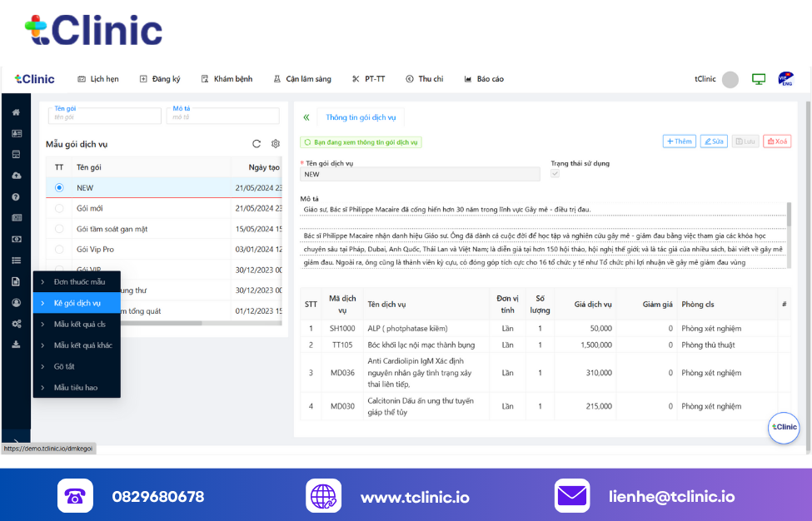Click the Ngày tạo column header
The width and height of the screenshot is (812, 521).
(264, 167)
